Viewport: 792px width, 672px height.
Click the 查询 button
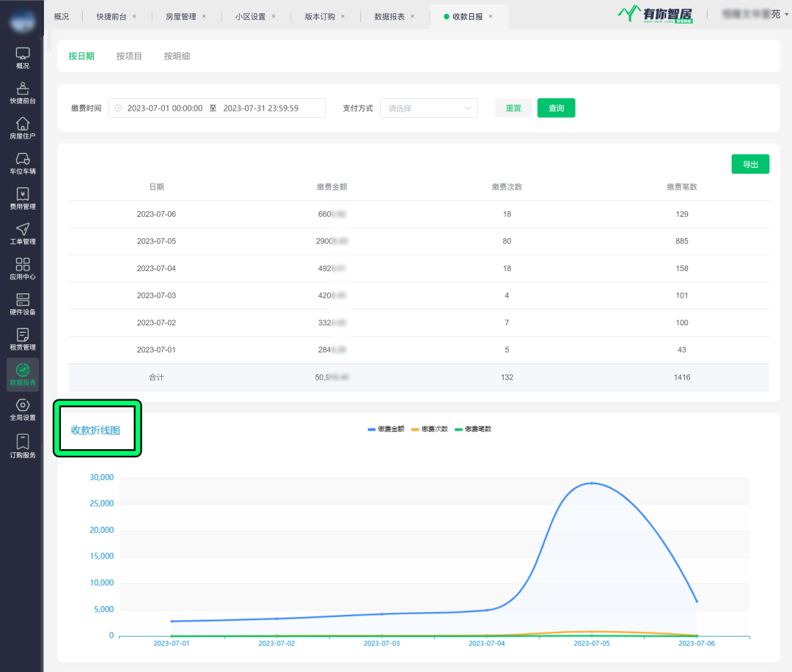(x=556, y=108)
